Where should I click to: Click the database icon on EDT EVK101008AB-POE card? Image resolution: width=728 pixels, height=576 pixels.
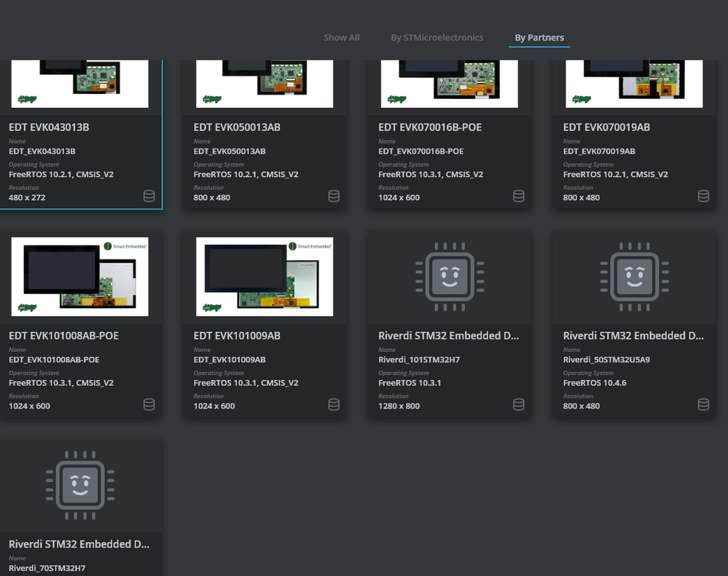149,404
